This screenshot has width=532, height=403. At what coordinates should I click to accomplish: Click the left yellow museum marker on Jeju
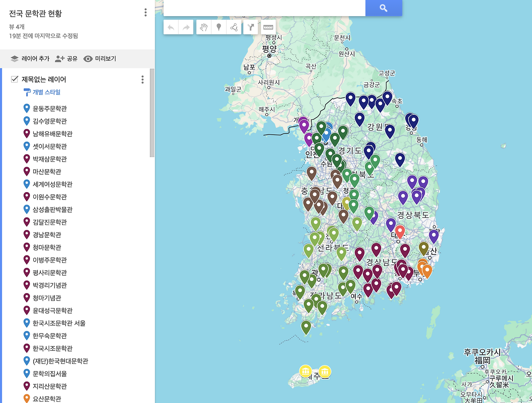click(x=305, y=371)
